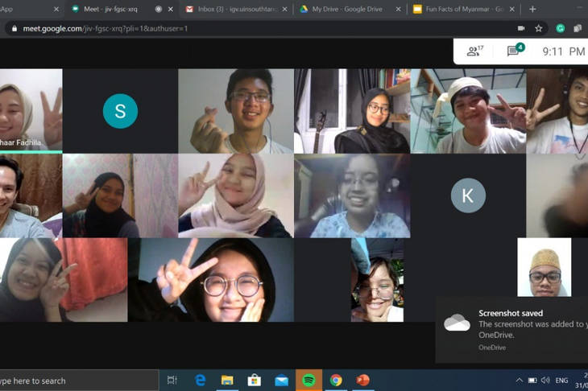Open the Mail app from the taskbar
The image size is (588, 391).
[281, 380]
